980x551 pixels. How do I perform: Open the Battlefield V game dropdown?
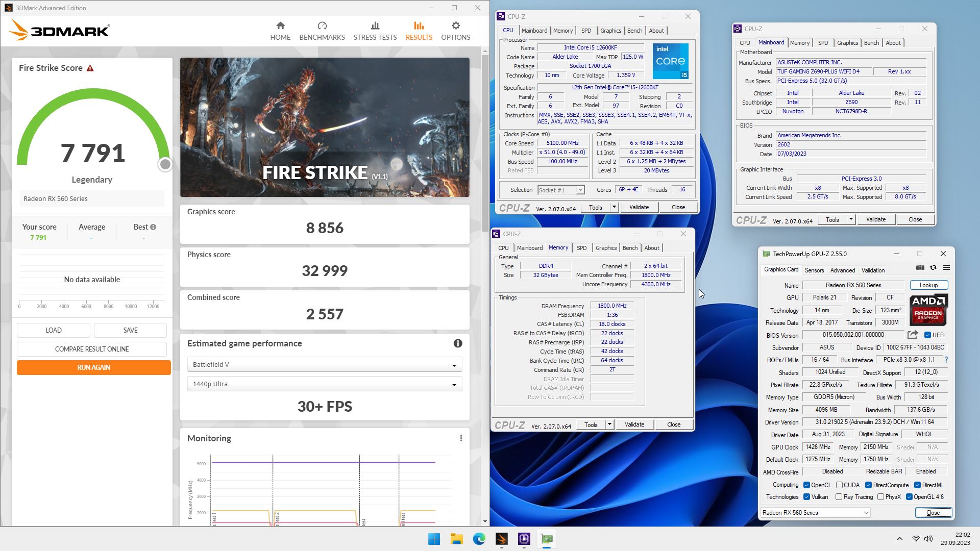(325, 364)
